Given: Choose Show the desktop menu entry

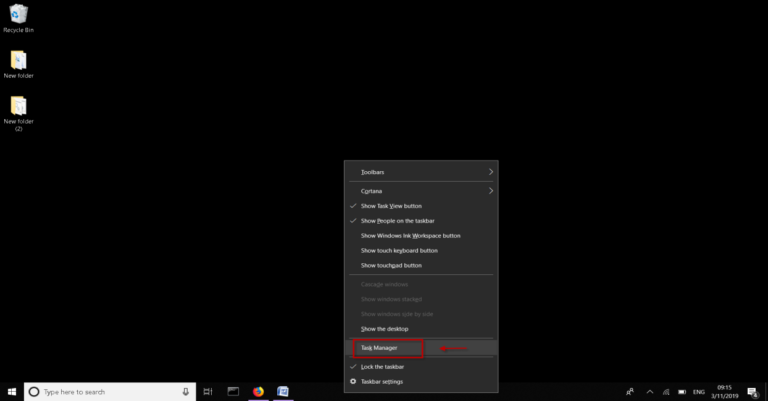Looking at the screenshot, I should 385,329.
